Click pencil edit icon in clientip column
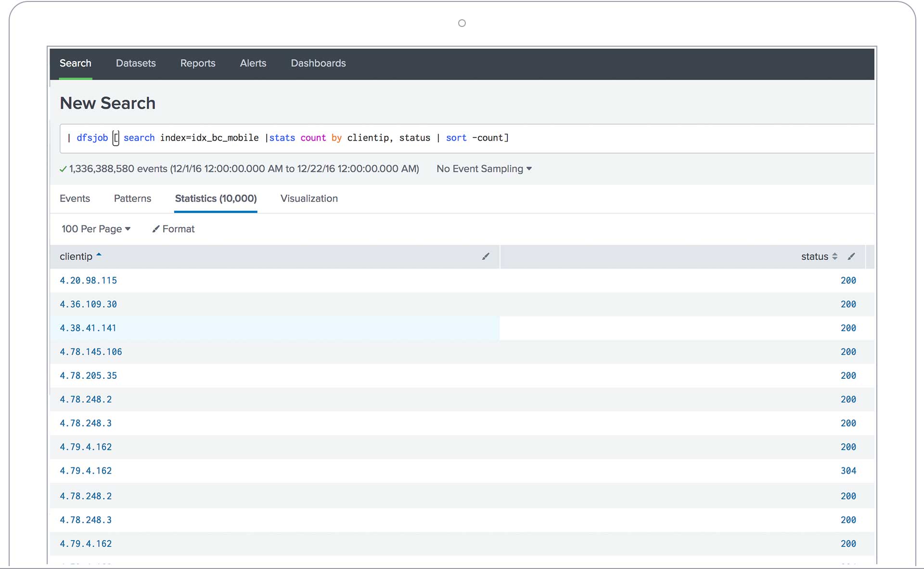 tap(486, 257)
